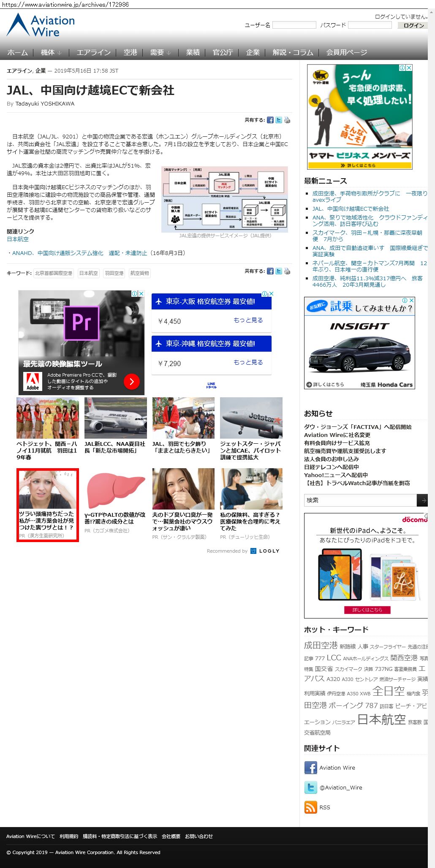
Task: Open latest news 成田空港、手荷物引取所がクラブに
Action: tap(370, 196)
